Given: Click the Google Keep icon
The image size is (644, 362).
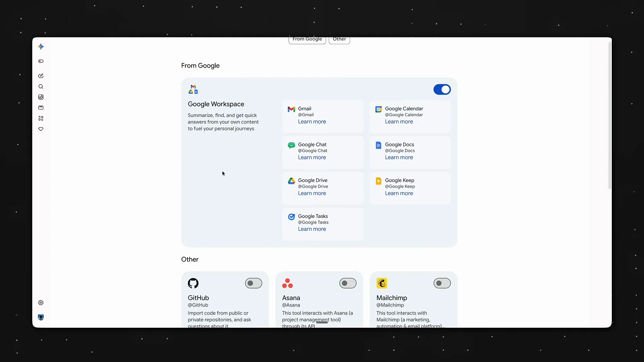Looking at the screenshot, I should [x=378, y=181].
